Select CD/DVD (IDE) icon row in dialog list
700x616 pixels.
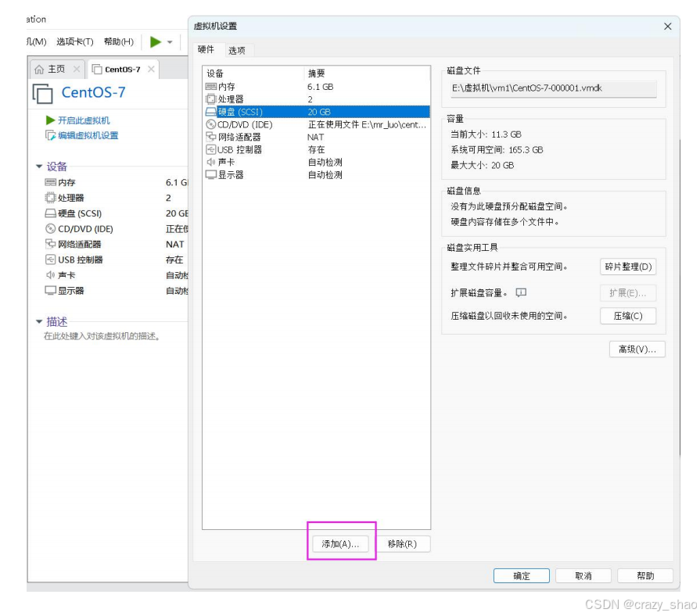210,124
